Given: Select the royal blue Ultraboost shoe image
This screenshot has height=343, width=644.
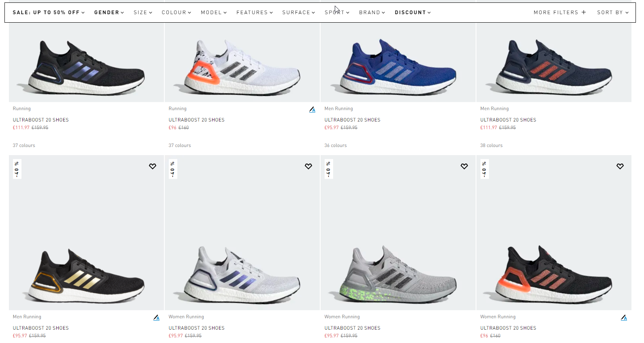Looking at the screenshot, I should tap(398, 62).
